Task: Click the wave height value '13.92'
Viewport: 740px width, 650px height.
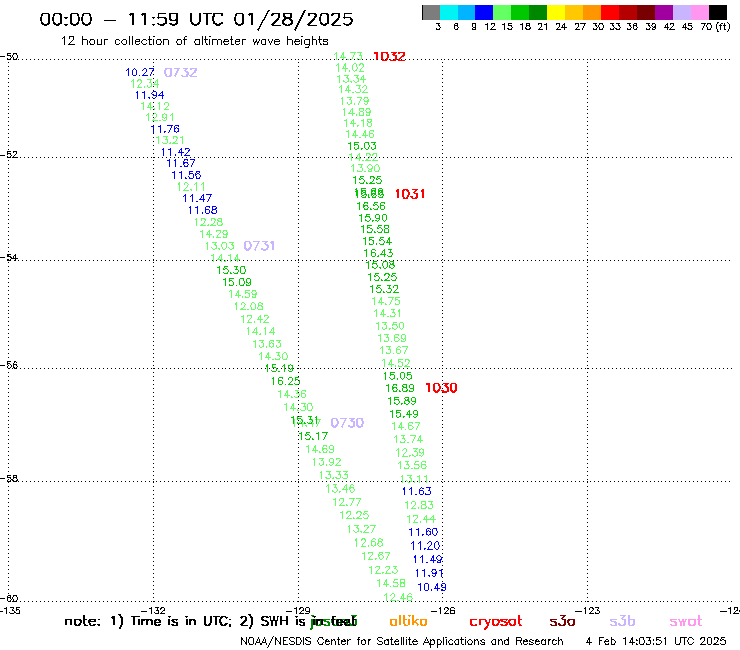Action: pos(327,462)
